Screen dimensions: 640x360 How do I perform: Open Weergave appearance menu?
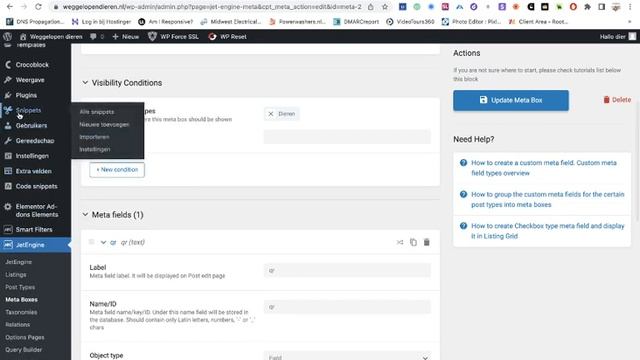pyautogui.click(x=30, y=80)
